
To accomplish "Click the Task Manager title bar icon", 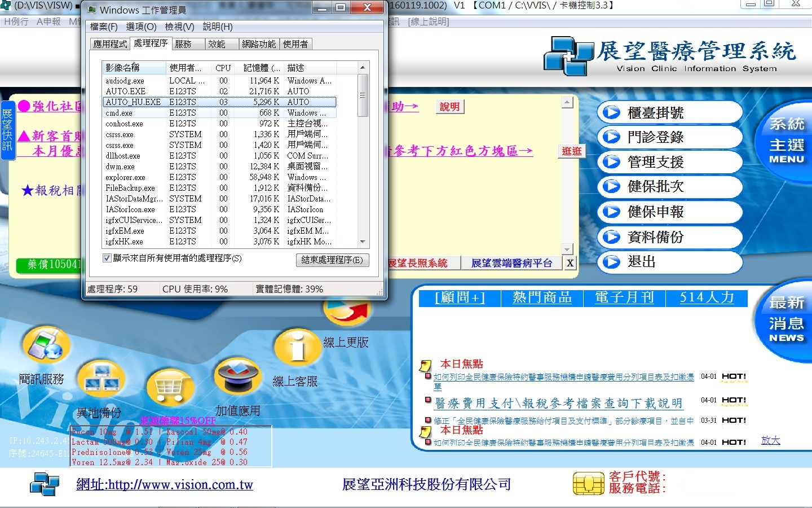I will [91, 10].
